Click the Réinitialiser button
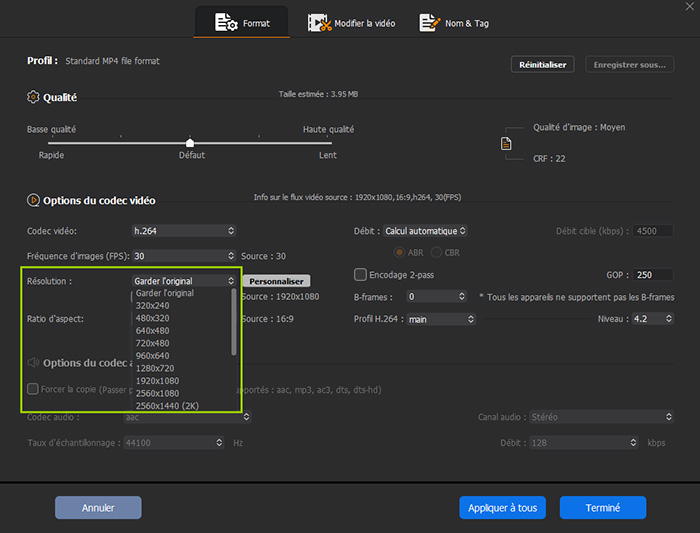700x533 pixels. pyautogui.click(x=542, y=65)
